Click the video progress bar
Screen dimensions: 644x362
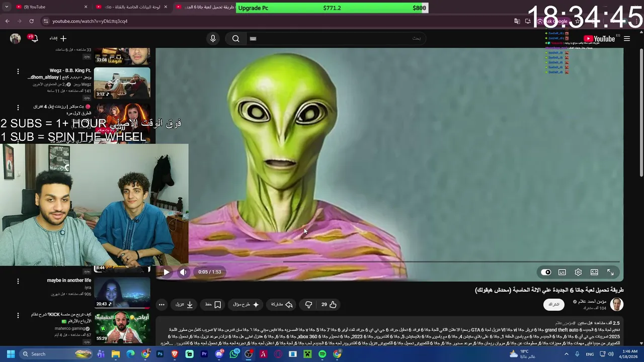click(x=389, y=261)
